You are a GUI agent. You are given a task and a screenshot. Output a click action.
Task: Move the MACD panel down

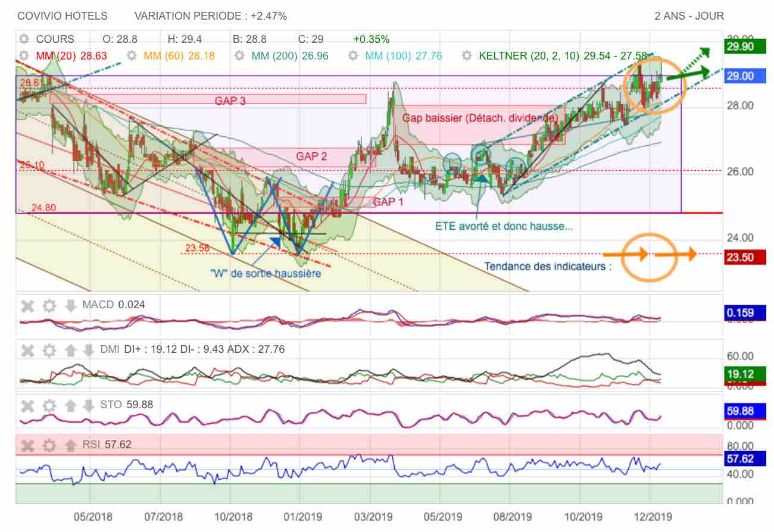point(71,306)
